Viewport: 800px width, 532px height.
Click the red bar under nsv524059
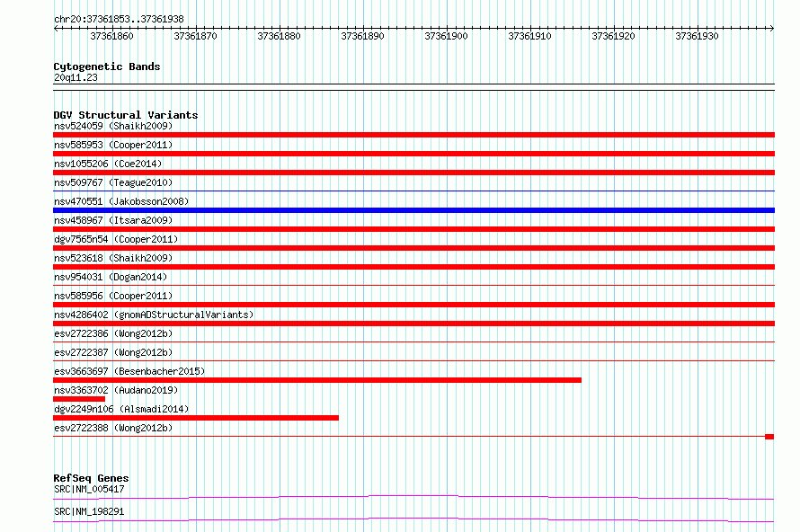coord(413,135)
